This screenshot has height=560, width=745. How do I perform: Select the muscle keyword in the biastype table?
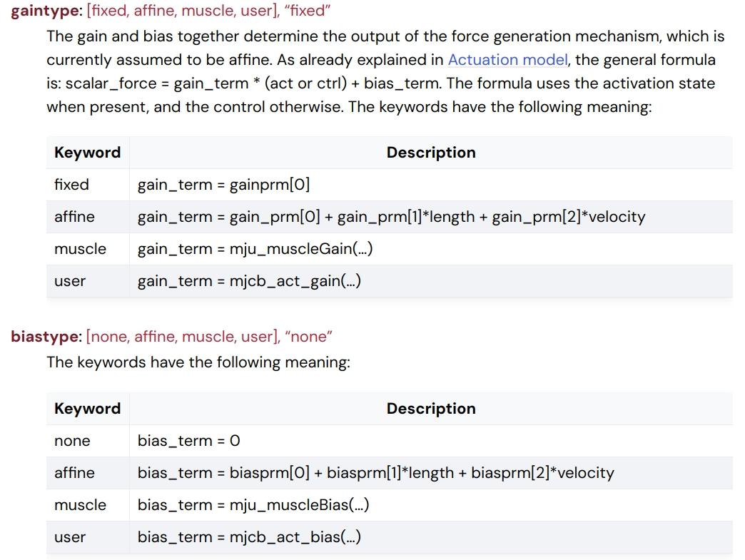click(x=80, y=505)
